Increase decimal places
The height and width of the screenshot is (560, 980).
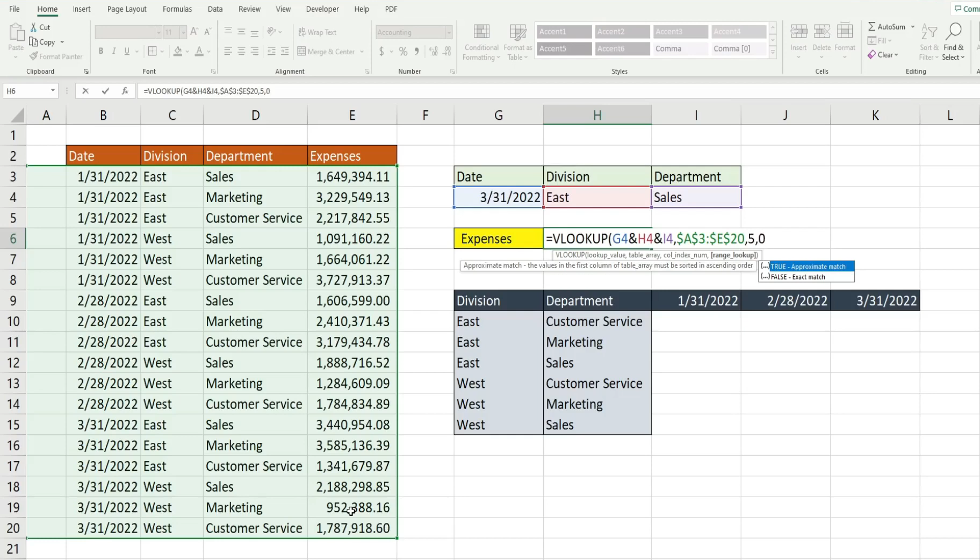click(434, 52)
